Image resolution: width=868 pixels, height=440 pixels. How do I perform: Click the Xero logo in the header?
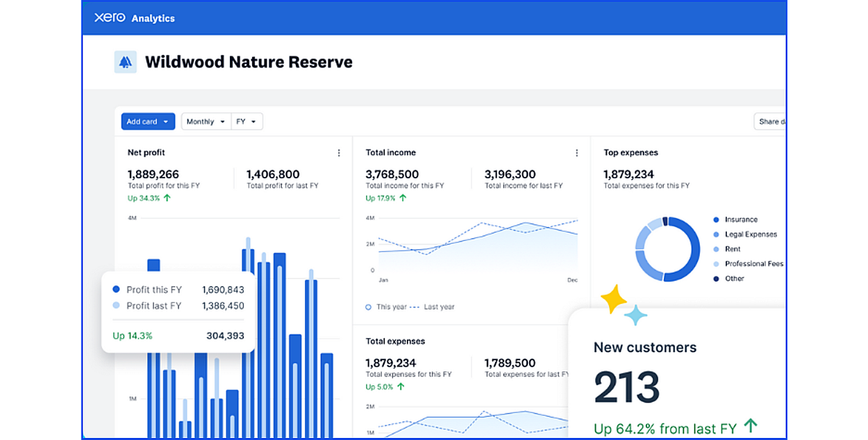108,17
